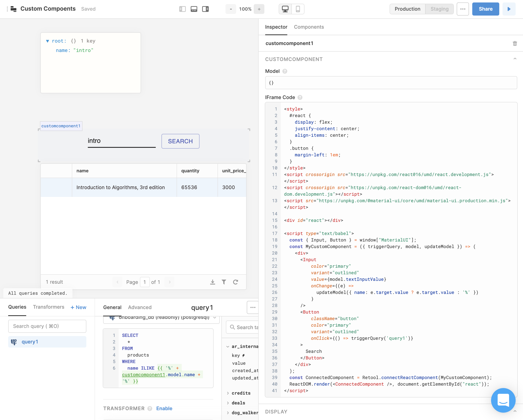Click the IFrame code editor style line
The height and width of the screenshot is (420, 523).
coord(293,109)
